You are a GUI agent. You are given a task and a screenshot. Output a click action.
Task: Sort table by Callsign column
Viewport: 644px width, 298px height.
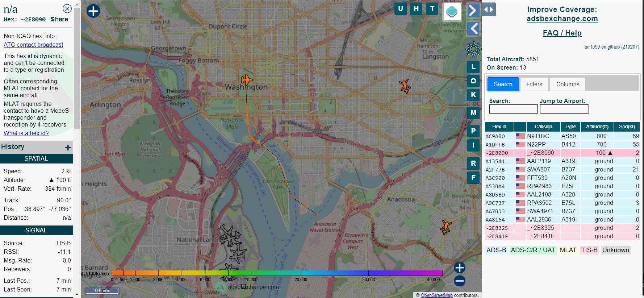(543, 127)
